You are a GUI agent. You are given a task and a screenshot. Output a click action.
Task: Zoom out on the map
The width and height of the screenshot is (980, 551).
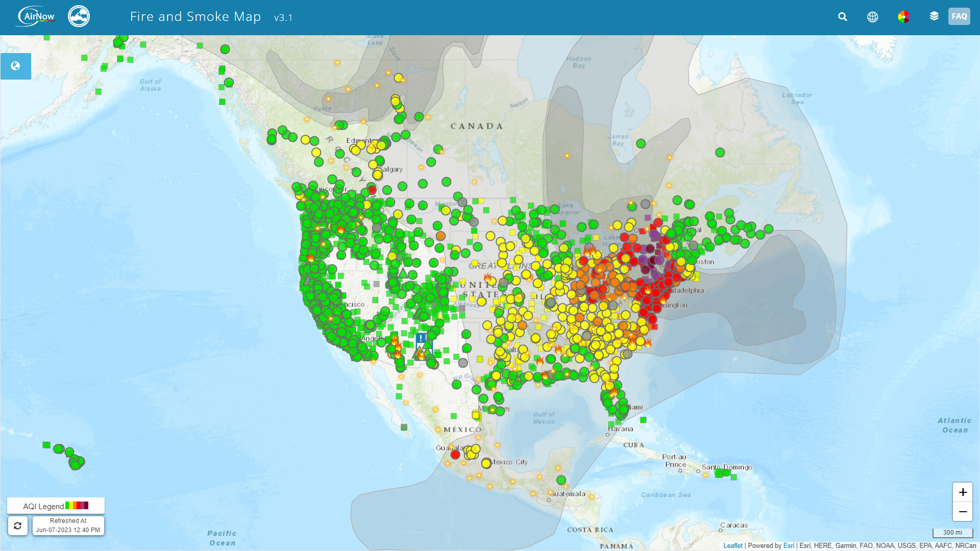coord(963,512)
